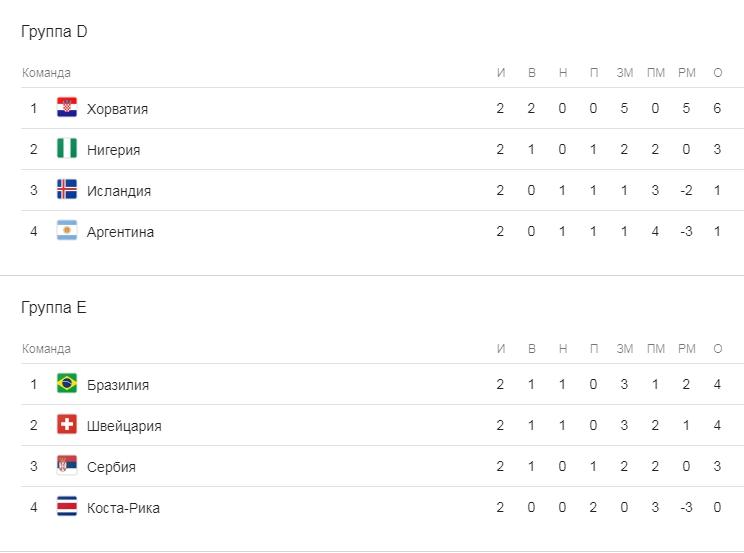Click the Nigeria flag icon
This screenshot has width=744, height=553.
67,149
